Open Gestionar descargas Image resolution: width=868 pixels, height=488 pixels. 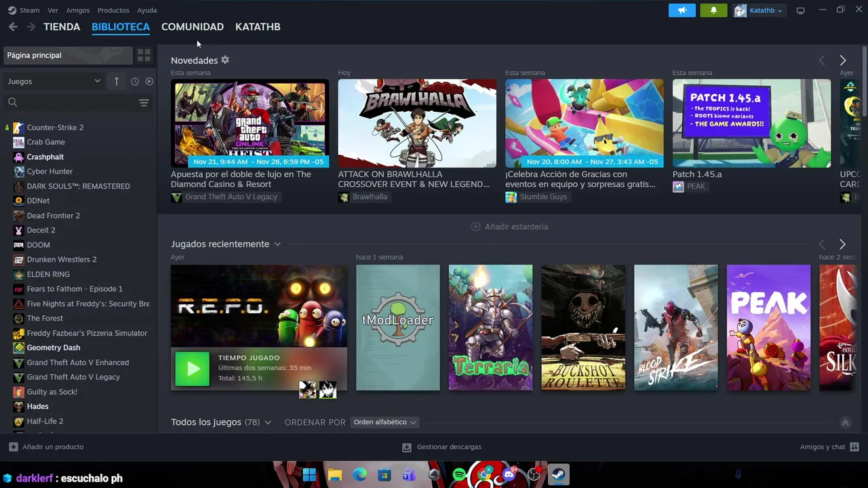click(x=449, y=447)
